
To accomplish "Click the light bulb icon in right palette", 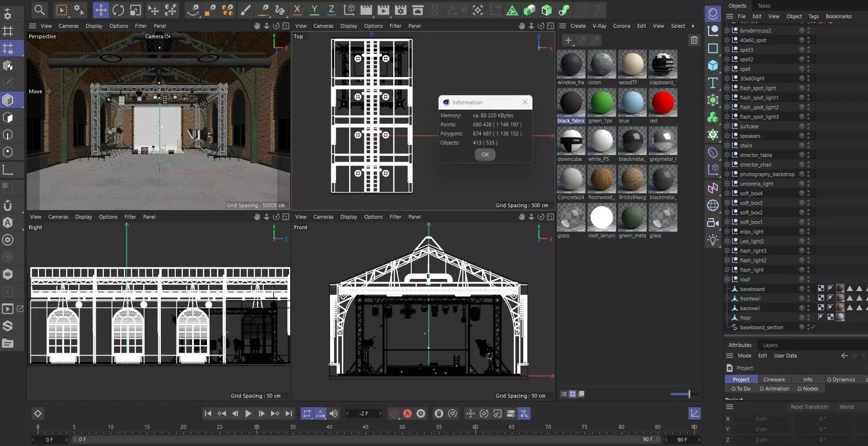I will 713,240.
